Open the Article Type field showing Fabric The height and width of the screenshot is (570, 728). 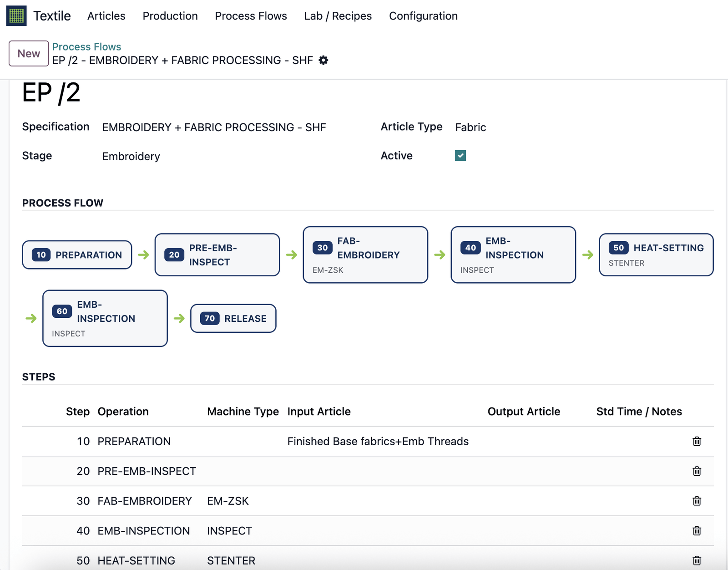[470, 127]
